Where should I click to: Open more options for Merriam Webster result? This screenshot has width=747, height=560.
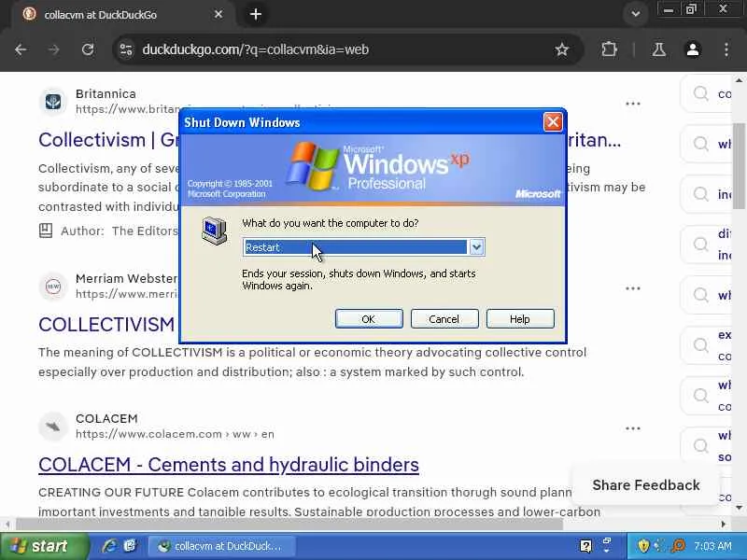click(x=633, y=288)
